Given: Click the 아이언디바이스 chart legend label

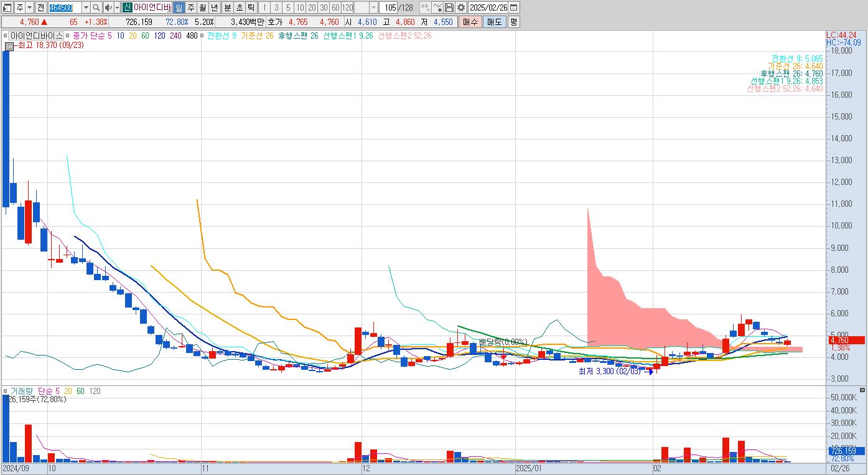Looking at the screenshot, I should (36, 36).
